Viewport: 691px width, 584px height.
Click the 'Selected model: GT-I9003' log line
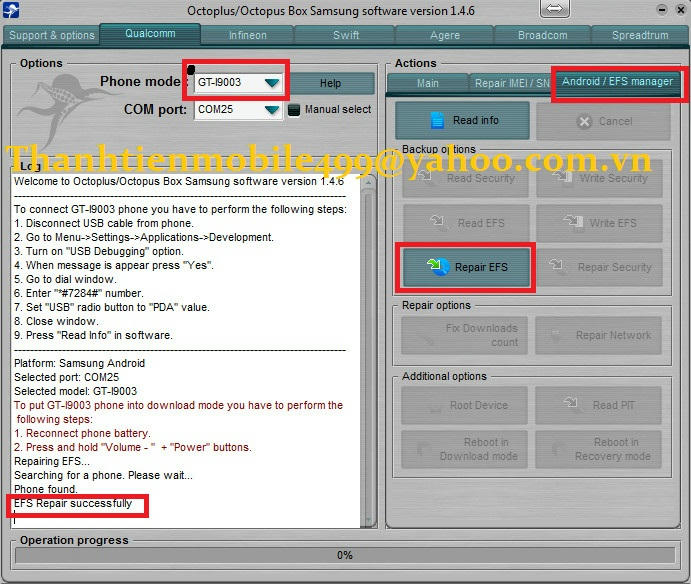(75, 391)
